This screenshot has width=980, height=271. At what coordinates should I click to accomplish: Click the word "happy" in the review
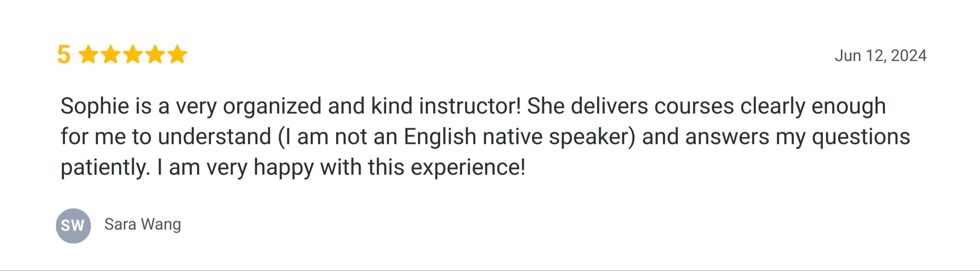click(284, 167)
